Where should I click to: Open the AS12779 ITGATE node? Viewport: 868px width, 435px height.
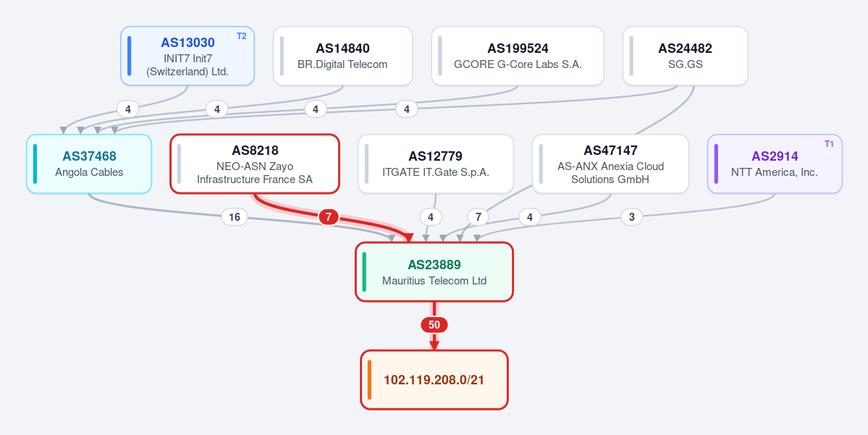(x=436, y=164)
